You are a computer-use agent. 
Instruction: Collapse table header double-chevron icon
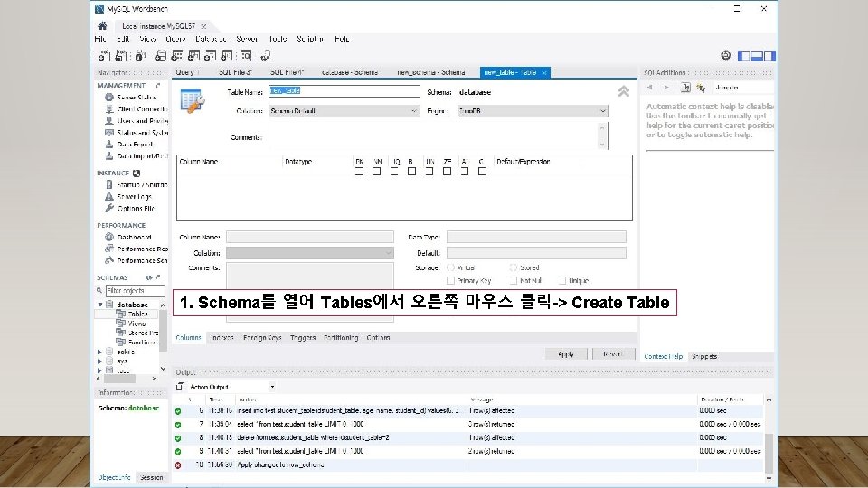pos(624,91)
